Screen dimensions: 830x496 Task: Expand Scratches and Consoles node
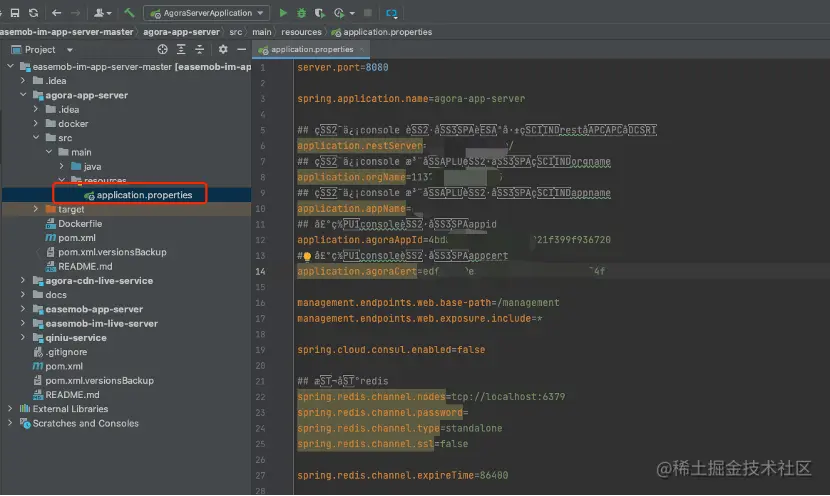[x=10, y=423]
